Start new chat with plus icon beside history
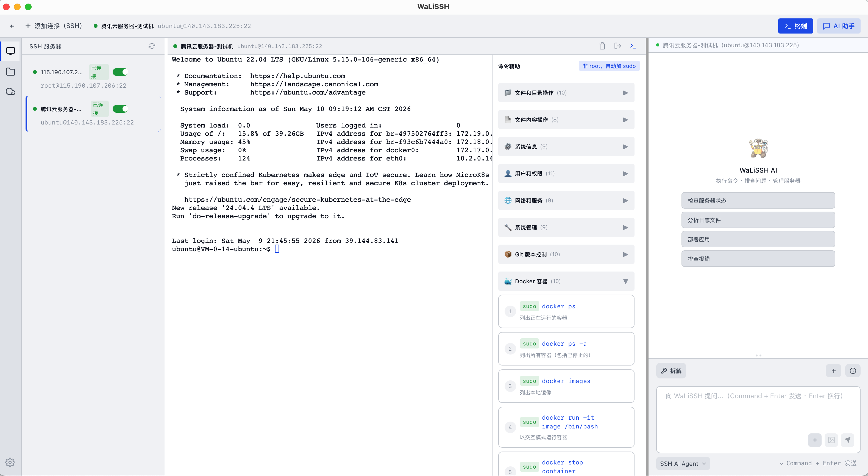This screenshot has width=868, height=476. tap(834, 371)
